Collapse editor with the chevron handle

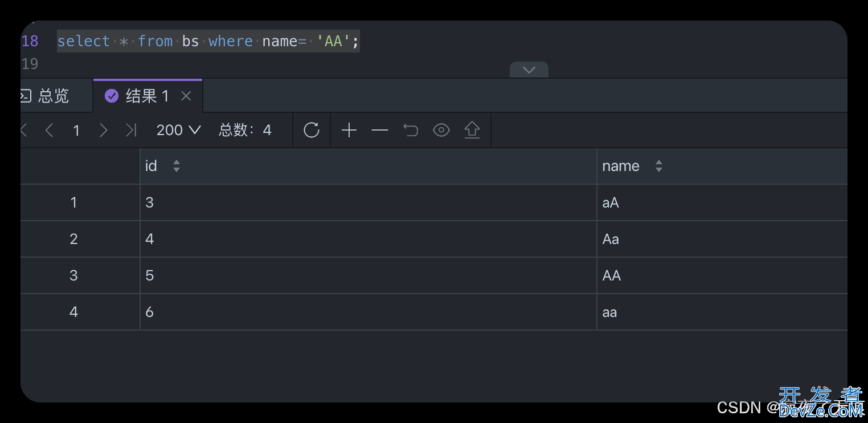[529, 70]
